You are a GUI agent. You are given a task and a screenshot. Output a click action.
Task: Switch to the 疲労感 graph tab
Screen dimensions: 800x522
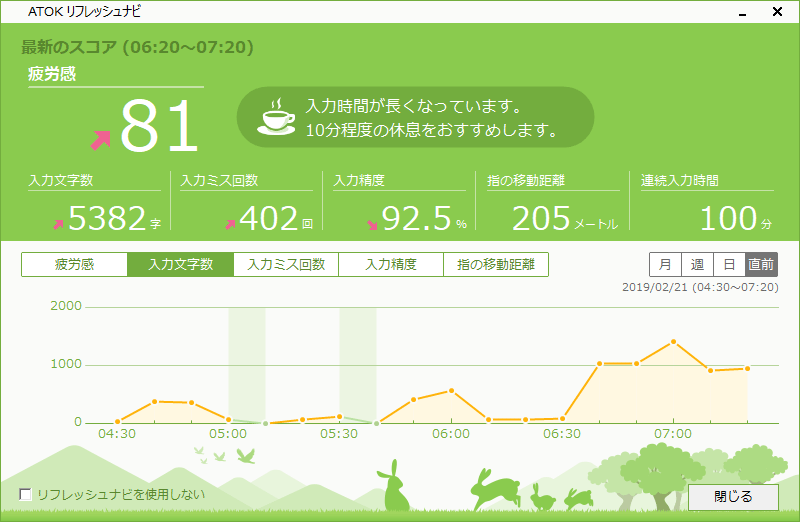point(74,264)
